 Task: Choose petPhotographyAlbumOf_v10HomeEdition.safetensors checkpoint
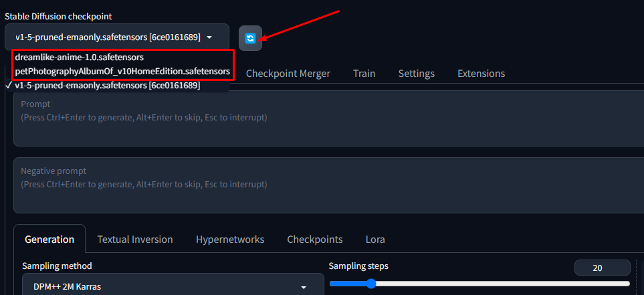(x=122, y=71)
